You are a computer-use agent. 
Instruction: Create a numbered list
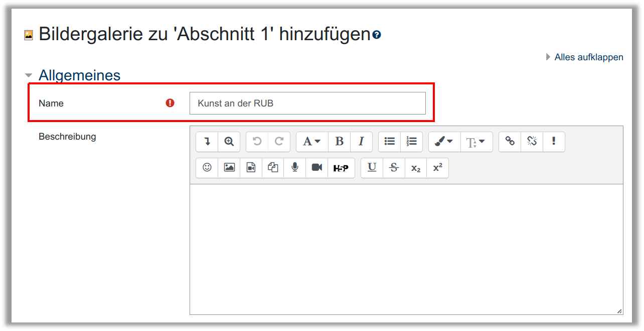click(x=412, y=142)
